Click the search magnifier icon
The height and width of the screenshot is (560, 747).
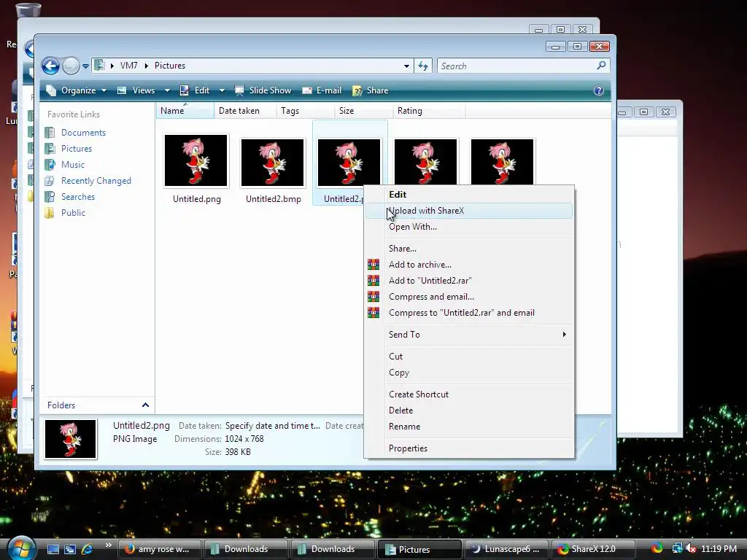point(601,65)
